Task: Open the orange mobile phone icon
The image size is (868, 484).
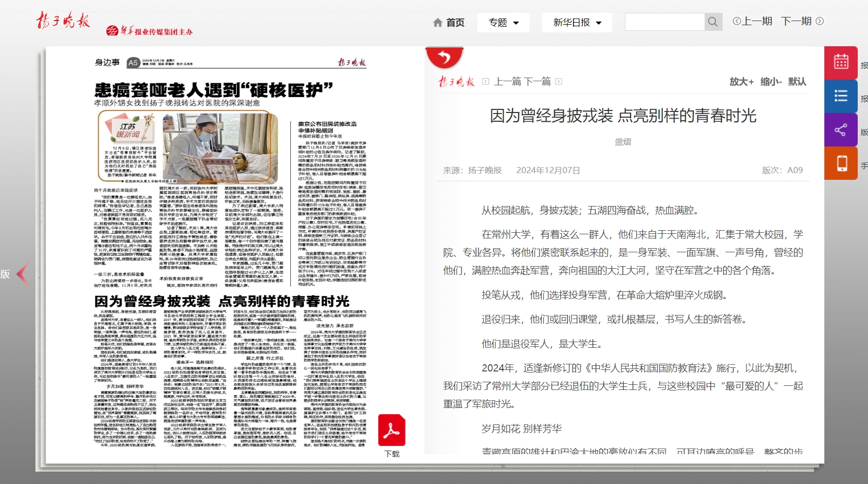Action: [841, 163]
